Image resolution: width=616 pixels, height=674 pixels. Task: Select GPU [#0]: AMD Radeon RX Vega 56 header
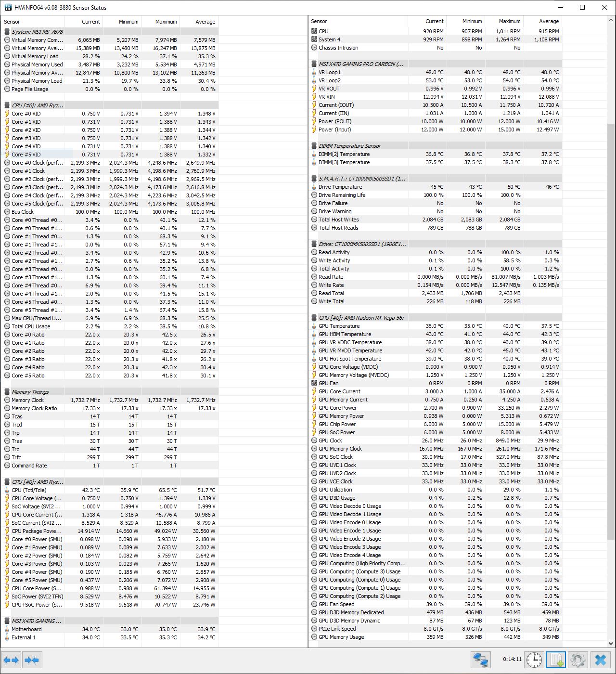point(436,318)
